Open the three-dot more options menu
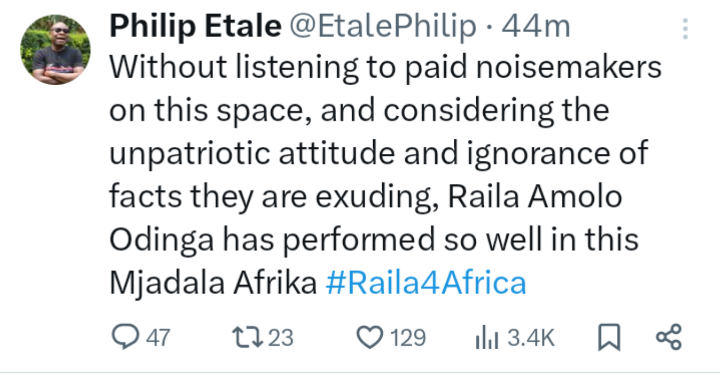Image resolution: width=720 pixels, height=375 pixels. pos(685,28)
